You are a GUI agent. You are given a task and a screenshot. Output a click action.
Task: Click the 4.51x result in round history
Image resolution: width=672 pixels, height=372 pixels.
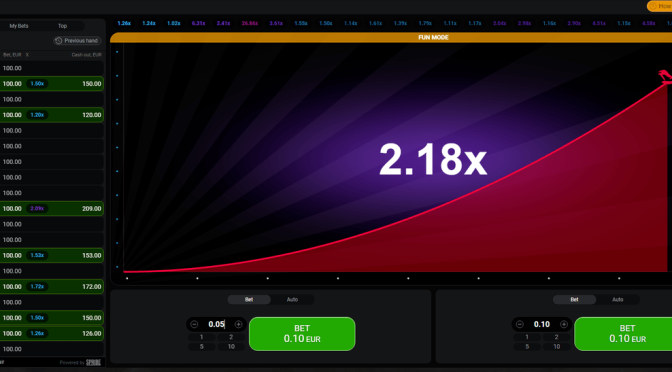pyautogui.click(x=599, y=23)
